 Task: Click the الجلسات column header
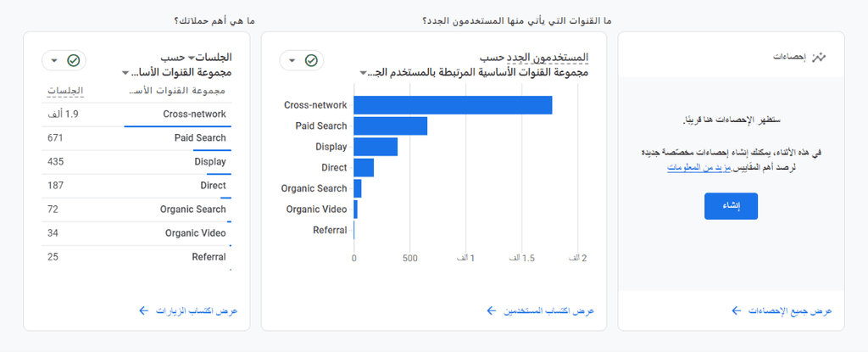pyautogui.click(x=65, y=91)
